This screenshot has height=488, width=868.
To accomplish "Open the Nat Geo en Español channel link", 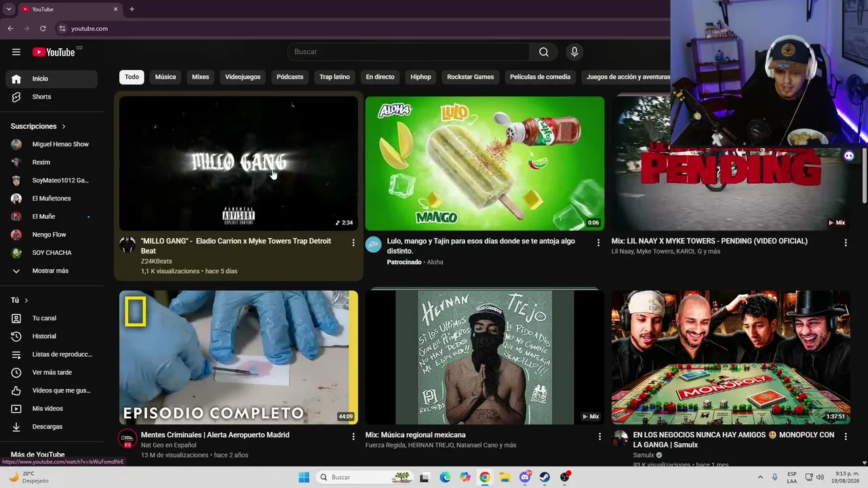I will [169, 445].
